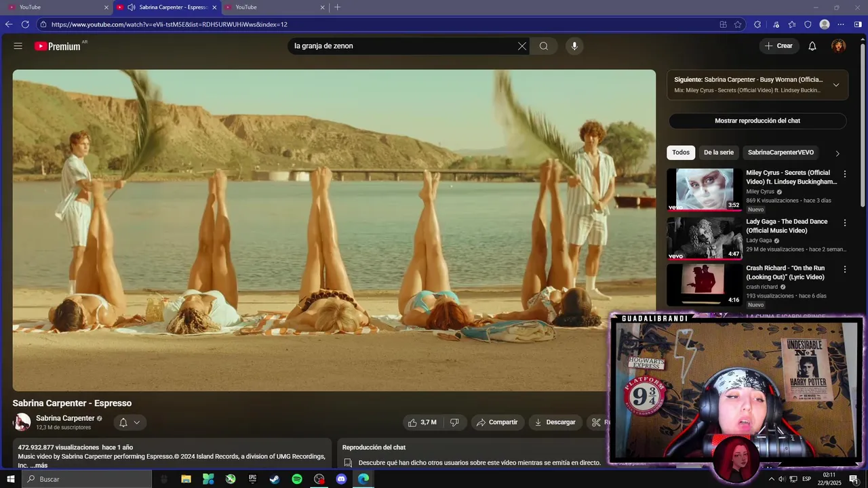The width and height of the screenshot is (868, 488).
Task: Toggle subscription notification bell
Action: (123, 422)
